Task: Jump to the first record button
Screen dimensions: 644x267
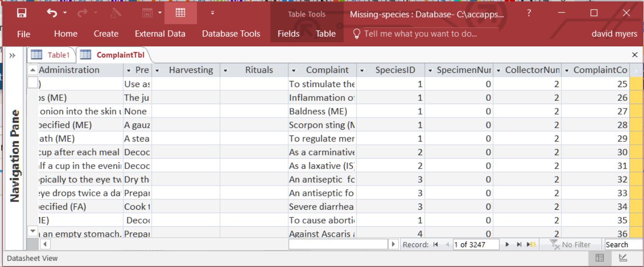Action: 435,245
